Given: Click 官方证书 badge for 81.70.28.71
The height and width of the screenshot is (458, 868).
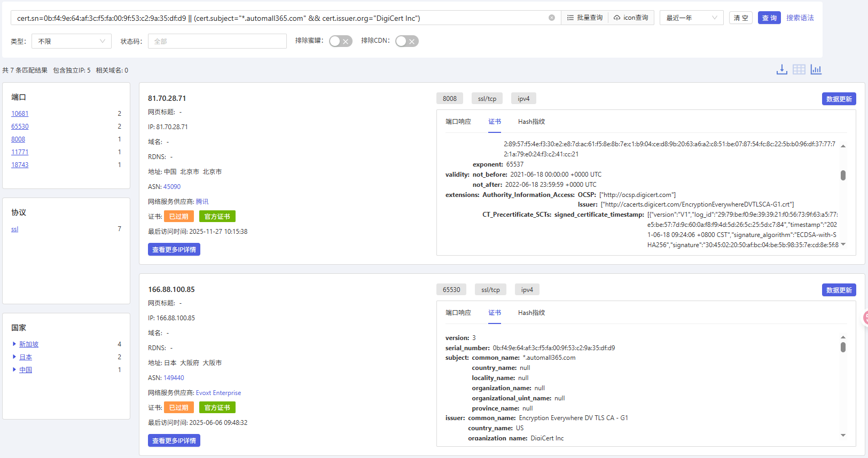Looking at the screenshot, I should [x=217, y=216].
